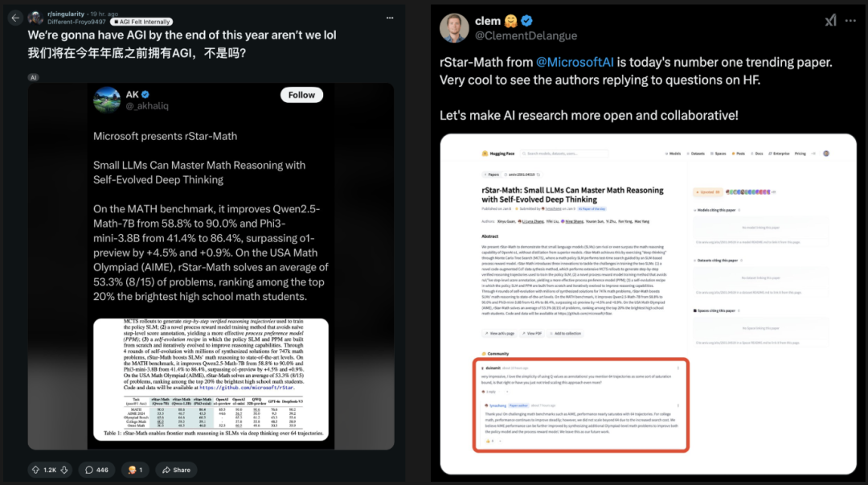
Task: Downvote the r/singularity post
Action: [65, 470]
